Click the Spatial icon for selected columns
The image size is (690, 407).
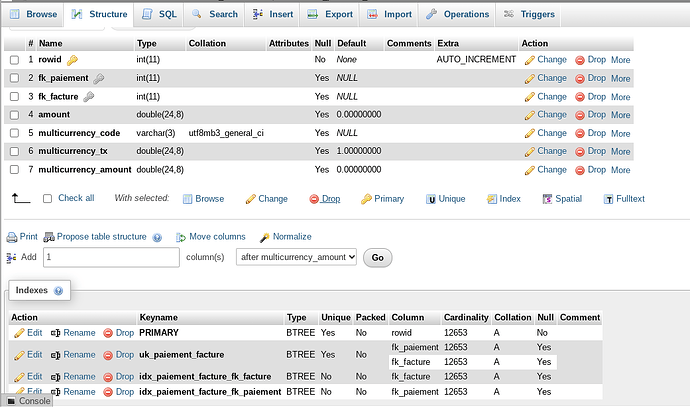pyautogui.click(x=548, y=199)
